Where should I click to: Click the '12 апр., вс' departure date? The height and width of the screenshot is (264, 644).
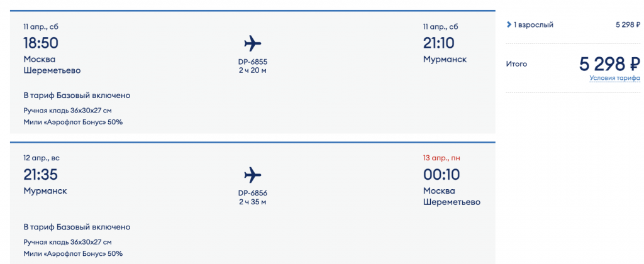[x=42, y=158]
